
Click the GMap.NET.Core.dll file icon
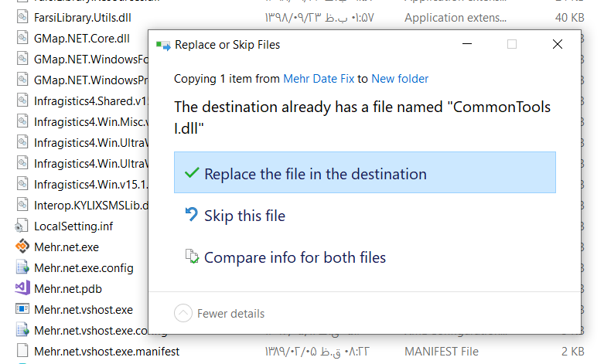coord(22,38)
